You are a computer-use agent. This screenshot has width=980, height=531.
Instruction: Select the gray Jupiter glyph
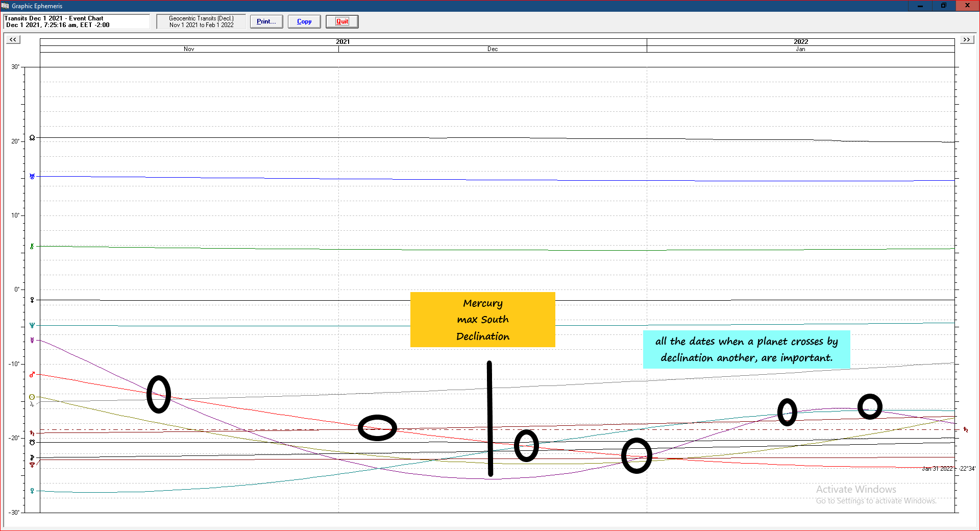click(32, 404)
